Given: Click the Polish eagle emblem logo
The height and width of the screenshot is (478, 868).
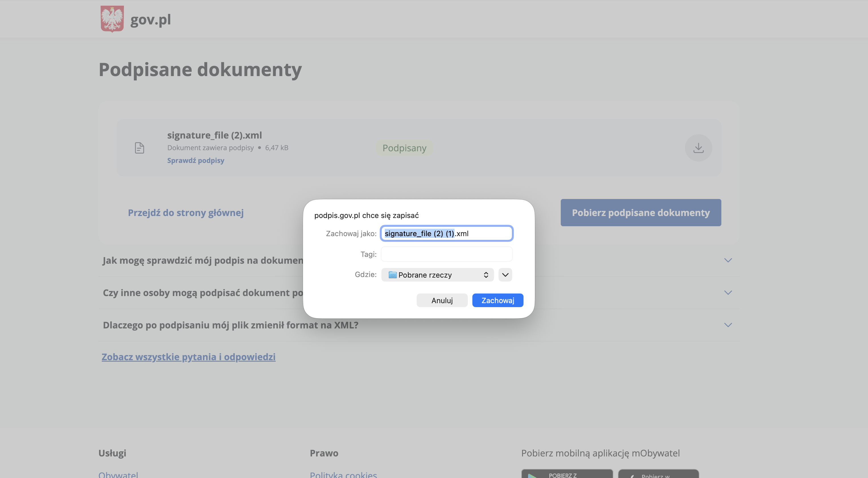Looking at the screenshot, I should 112,19.
